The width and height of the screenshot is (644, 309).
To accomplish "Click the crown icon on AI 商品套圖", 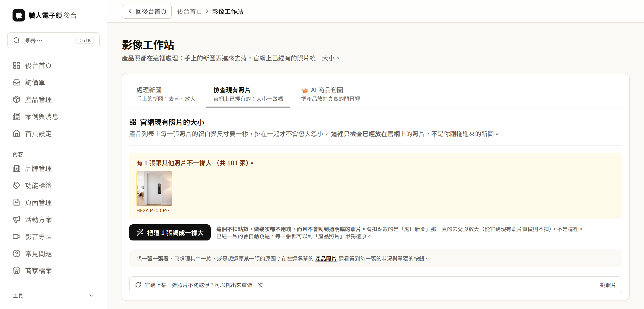I will (305, 90).
